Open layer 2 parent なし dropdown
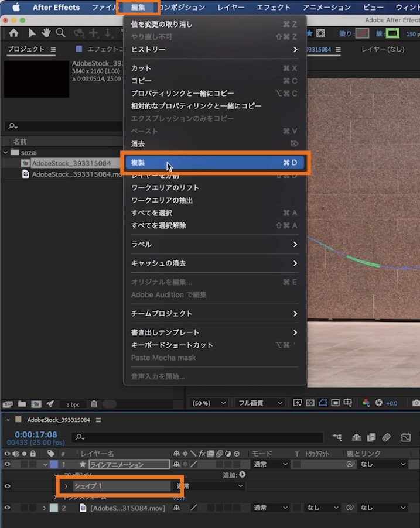The width and height of the screenshot is (420, 528). click(x=383, y=508)
